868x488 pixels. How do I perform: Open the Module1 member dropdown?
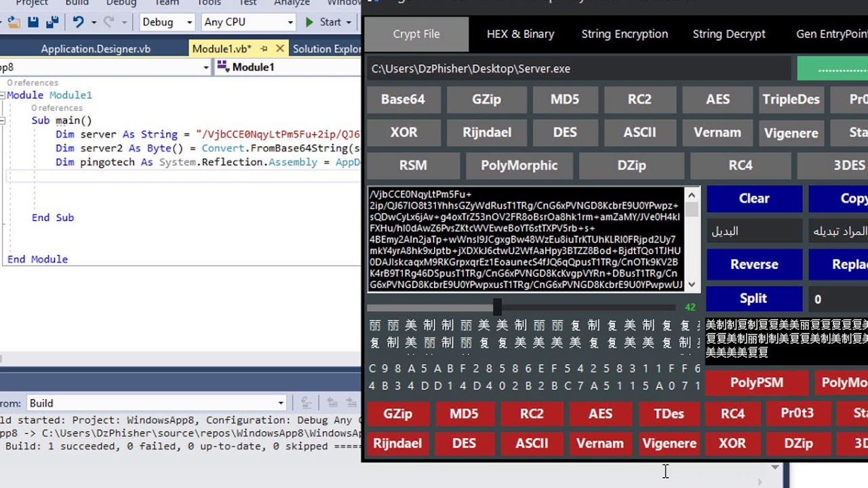(x=288, y=67)
